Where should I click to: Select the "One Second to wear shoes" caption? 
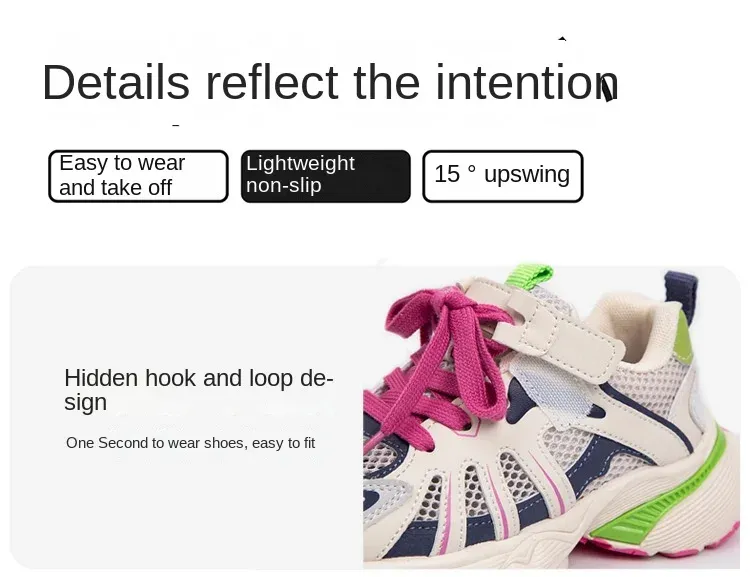click(190, 442)
